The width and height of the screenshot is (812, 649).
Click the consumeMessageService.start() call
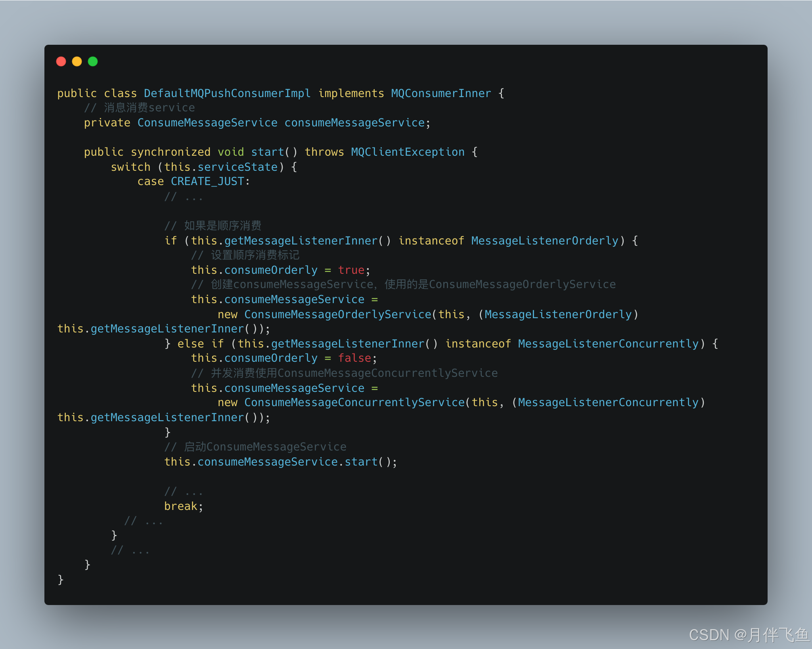pos(361,462)
